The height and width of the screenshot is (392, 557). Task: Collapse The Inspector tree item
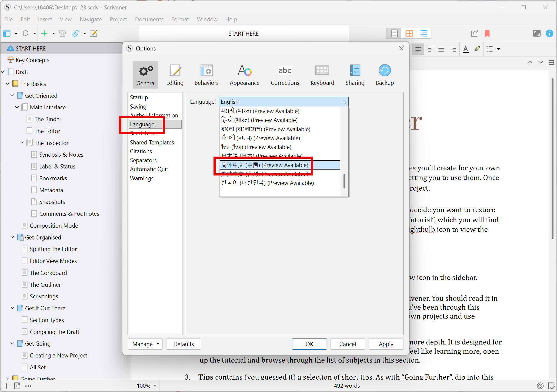pos(22,143)
